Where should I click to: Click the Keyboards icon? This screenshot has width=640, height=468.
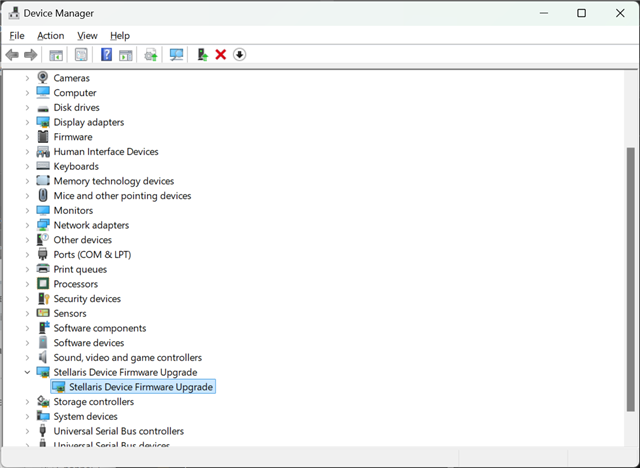(x=43, y=166)
